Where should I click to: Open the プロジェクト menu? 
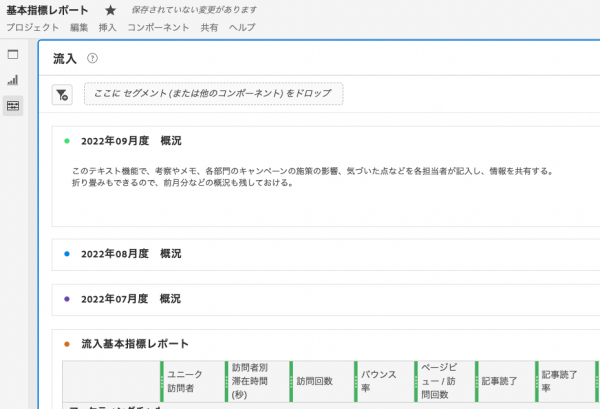point(32,27)
